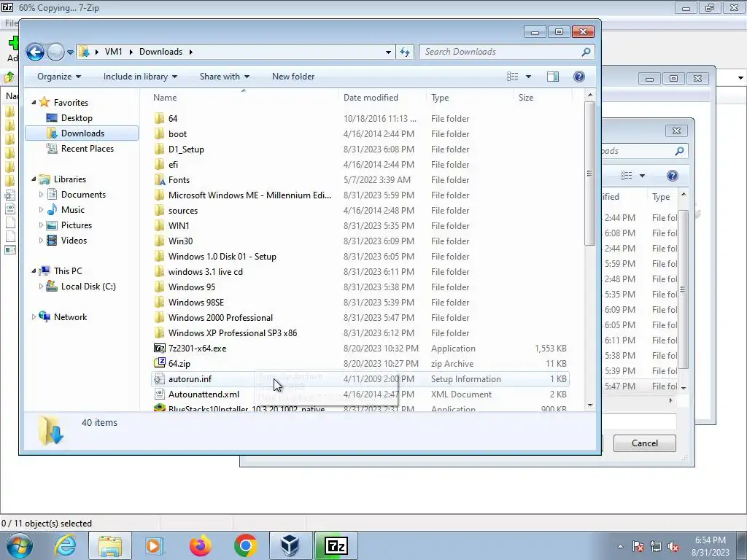Switch to 7-Zip taskbar button
The height and width of the screenshot is (560, 747).
point(336,545)
